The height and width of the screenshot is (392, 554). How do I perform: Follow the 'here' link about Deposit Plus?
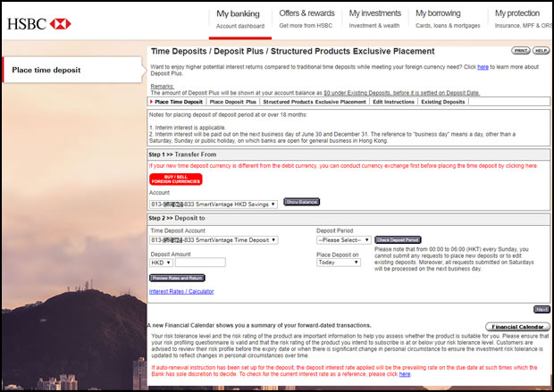(x=483, y=67)
